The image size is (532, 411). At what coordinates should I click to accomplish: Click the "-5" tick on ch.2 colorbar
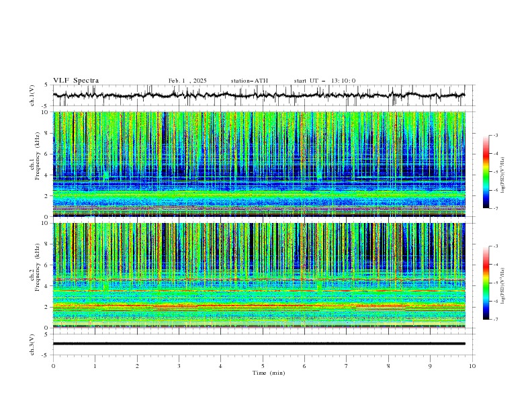click(x=496, y=283)
